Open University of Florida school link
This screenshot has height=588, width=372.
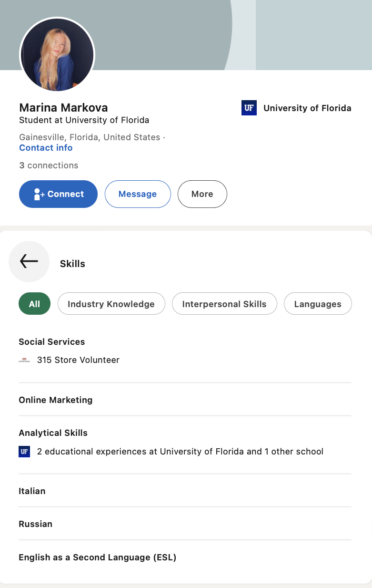307,108
